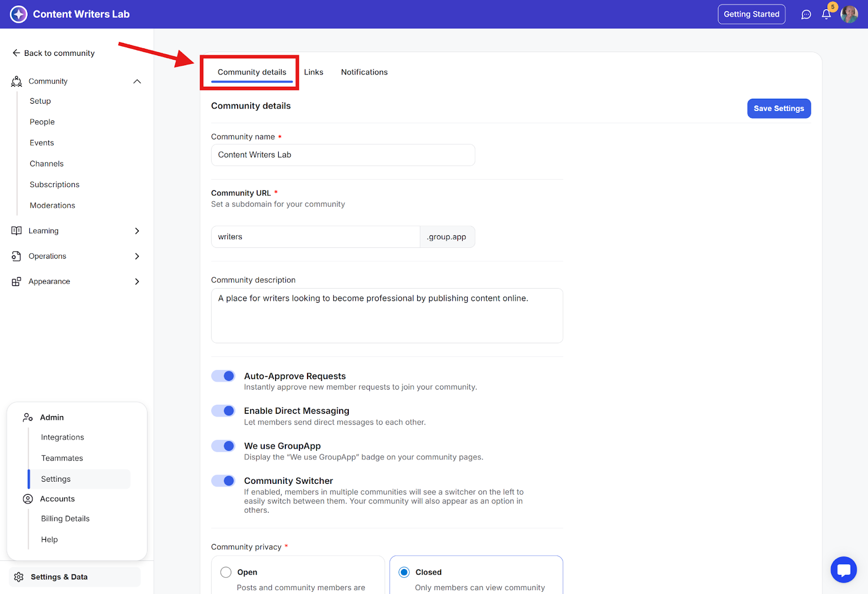The width and height of the screenshot is (868, 594).
Task: Click the Community section people icon
Action: click(17, 81)
